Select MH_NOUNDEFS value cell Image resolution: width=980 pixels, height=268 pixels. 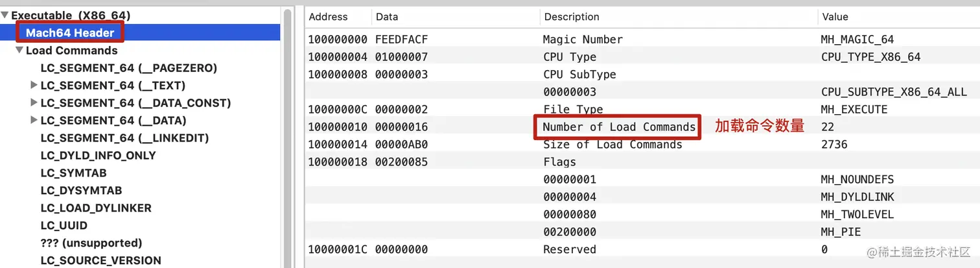pos(857,179)
